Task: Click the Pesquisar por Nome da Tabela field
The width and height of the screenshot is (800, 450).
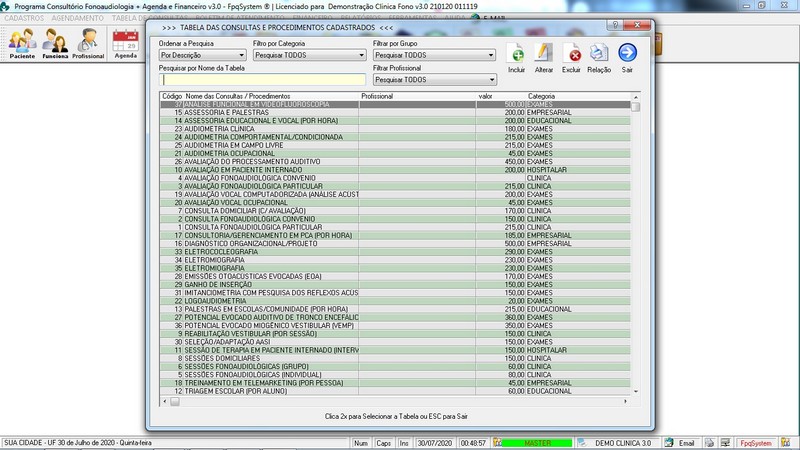Action: [262, 80]
